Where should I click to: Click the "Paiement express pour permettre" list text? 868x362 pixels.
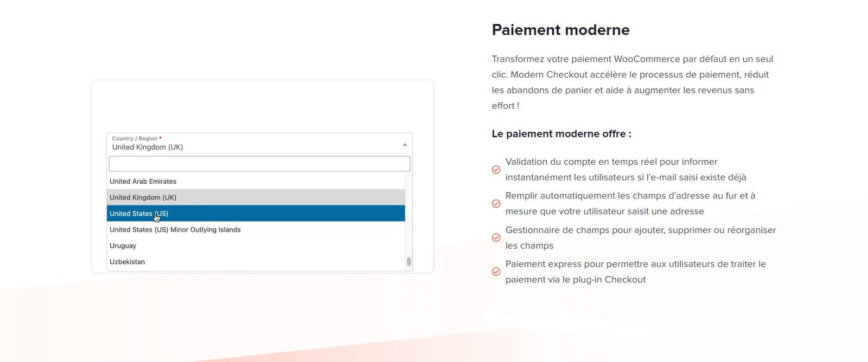pos(635,271)
